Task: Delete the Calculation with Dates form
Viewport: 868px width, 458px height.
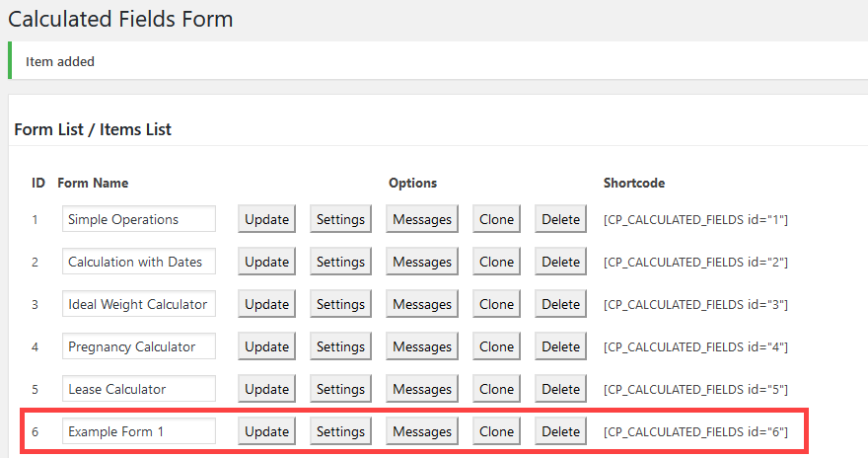Action: click(560, 262)
